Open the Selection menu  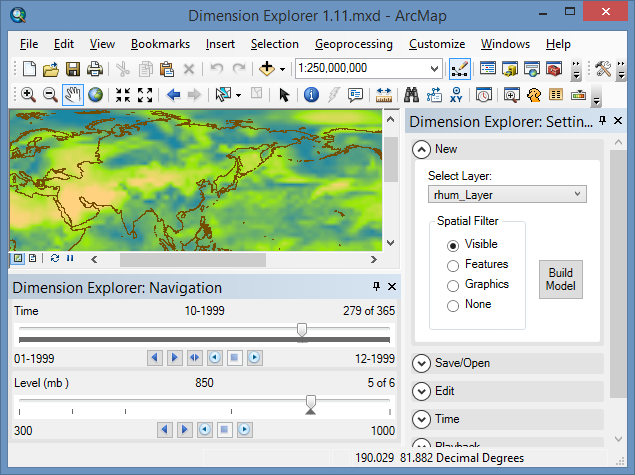(x=275, y=44)
